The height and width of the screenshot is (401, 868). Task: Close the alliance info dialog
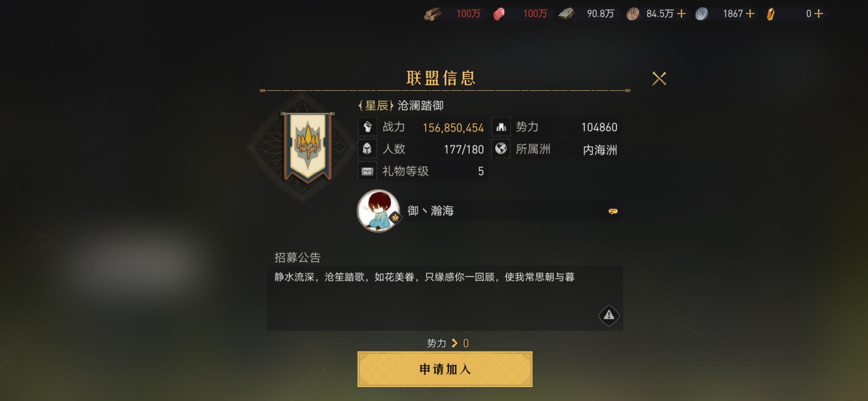point(659,79)
